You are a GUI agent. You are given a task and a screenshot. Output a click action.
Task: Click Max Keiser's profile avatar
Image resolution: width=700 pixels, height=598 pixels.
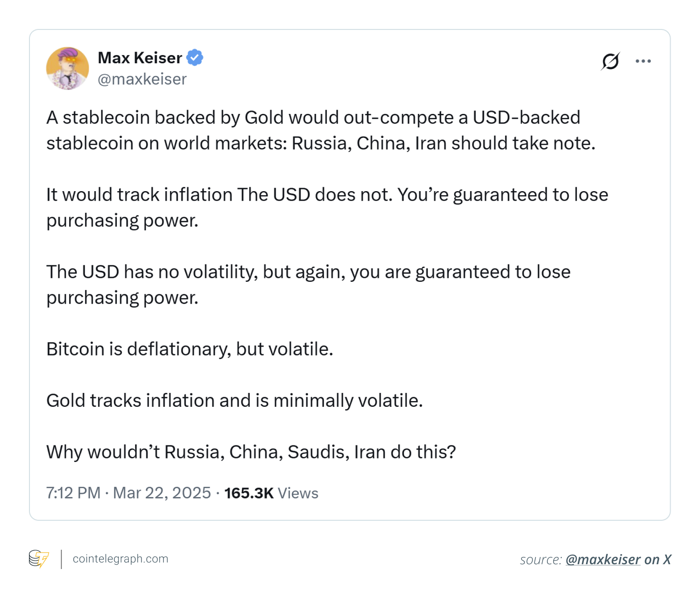click(x=68, y=69)
